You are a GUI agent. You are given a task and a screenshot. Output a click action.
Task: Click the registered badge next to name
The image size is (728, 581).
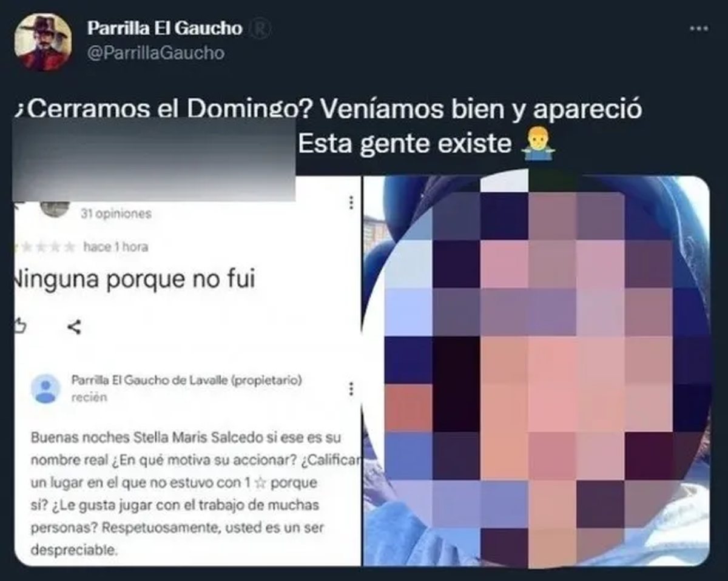point(260,29)
